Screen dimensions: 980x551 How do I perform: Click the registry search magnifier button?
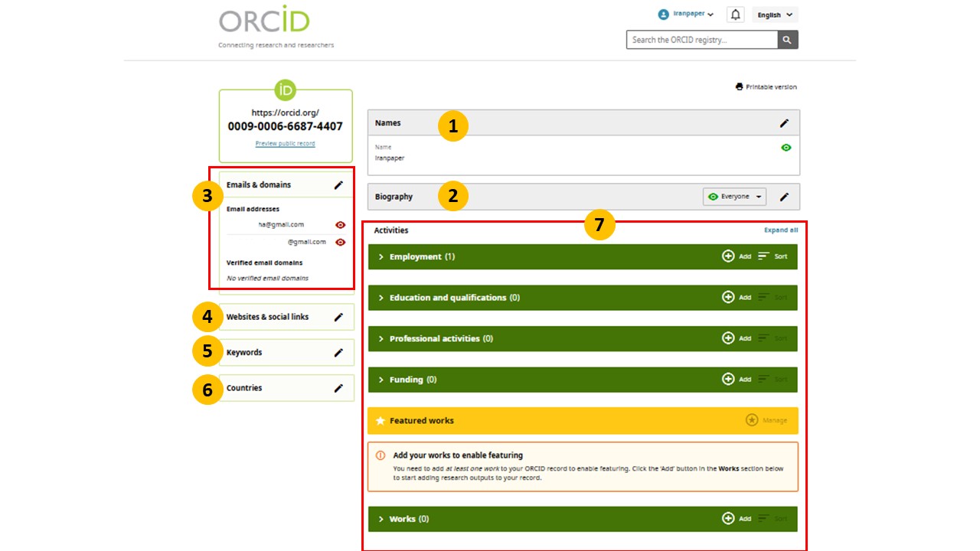[x=788, y=40]
